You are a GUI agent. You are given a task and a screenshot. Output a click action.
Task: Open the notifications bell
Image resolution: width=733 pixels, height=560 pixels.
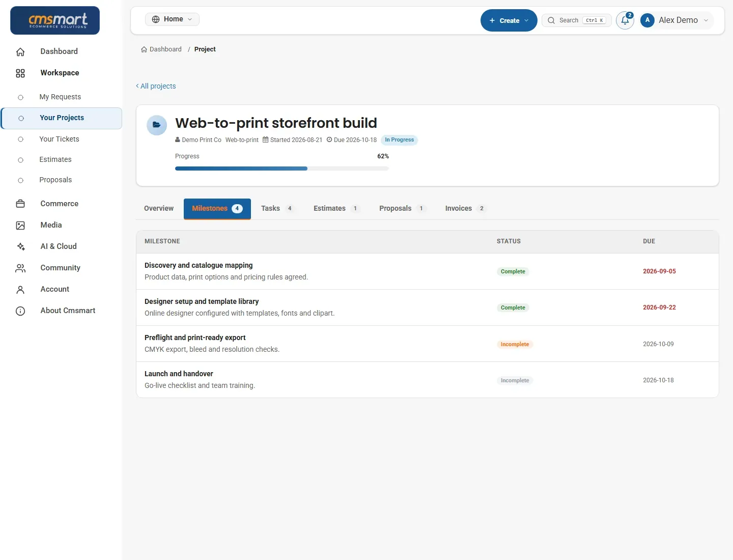point(625,20)
